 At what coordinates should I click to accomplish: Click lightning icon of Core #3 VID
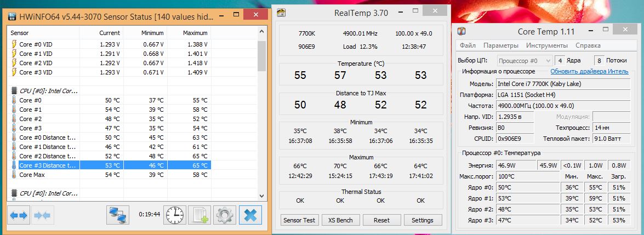(x=14, y=72)
